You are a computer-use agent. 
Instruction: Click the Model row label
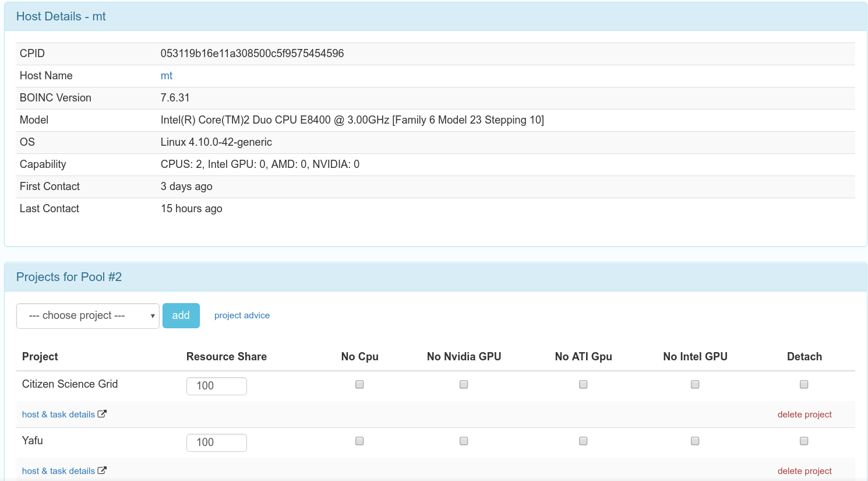(34, 120)
